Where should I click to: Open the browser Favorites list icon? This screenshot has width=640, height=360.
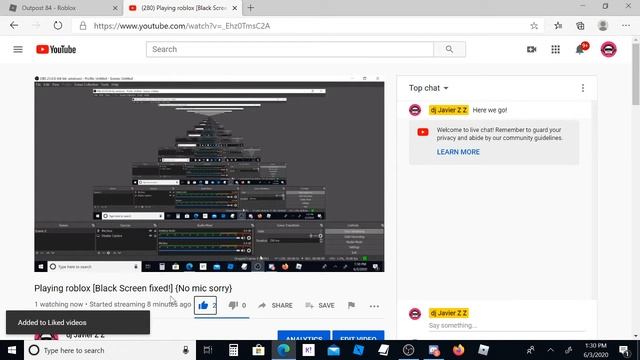coord(558,26)
